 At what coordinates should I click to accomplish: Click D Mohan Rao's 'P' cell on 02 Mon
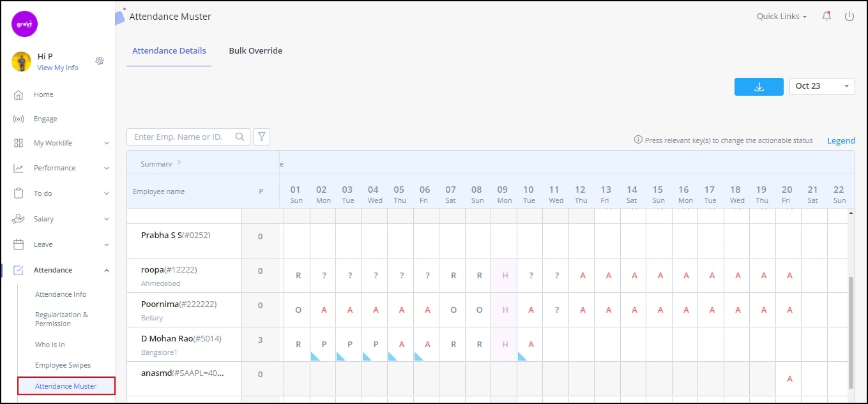324,345
